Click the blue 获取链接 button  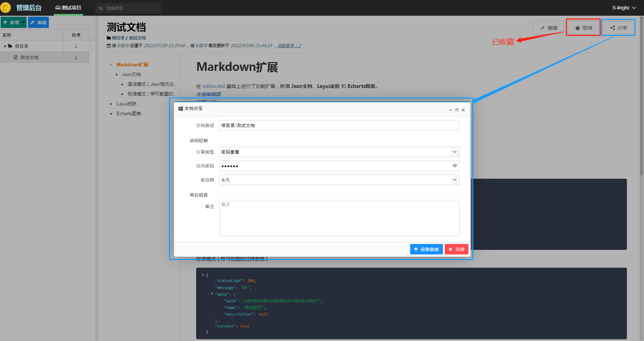(x=426, y=249)
